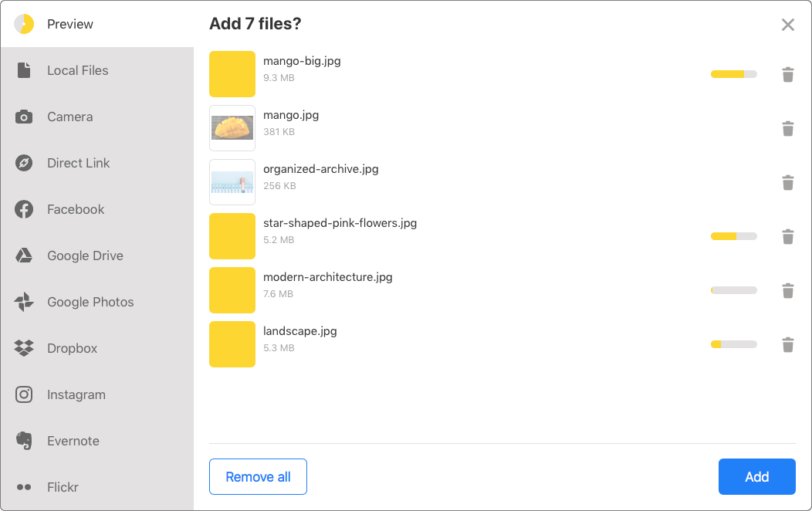Select the Google Drive source
Image resolution: width=812 pixels, height=511 pixels.
point(85,255)
